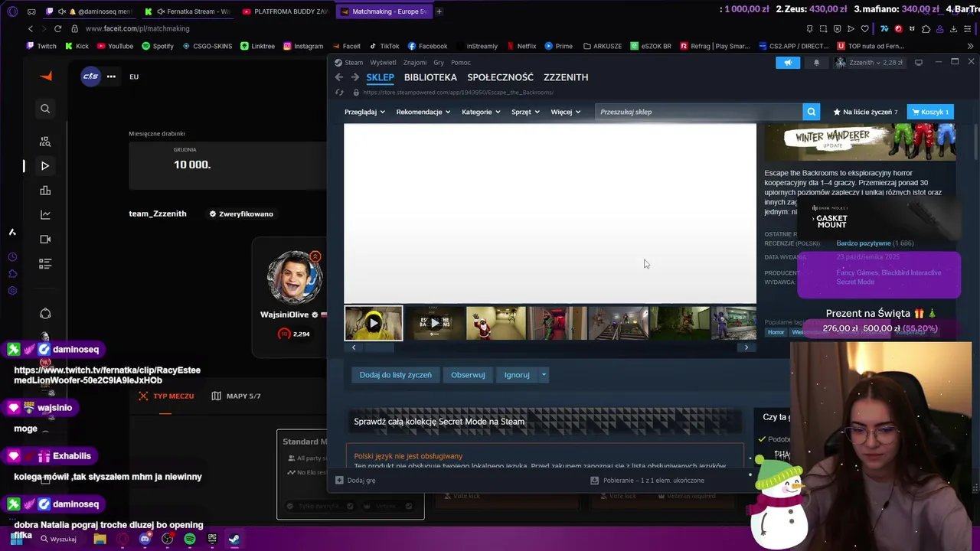980x551 pixels.
Task: Open Steam from Windows taskbar
Action: coord(234,539)
